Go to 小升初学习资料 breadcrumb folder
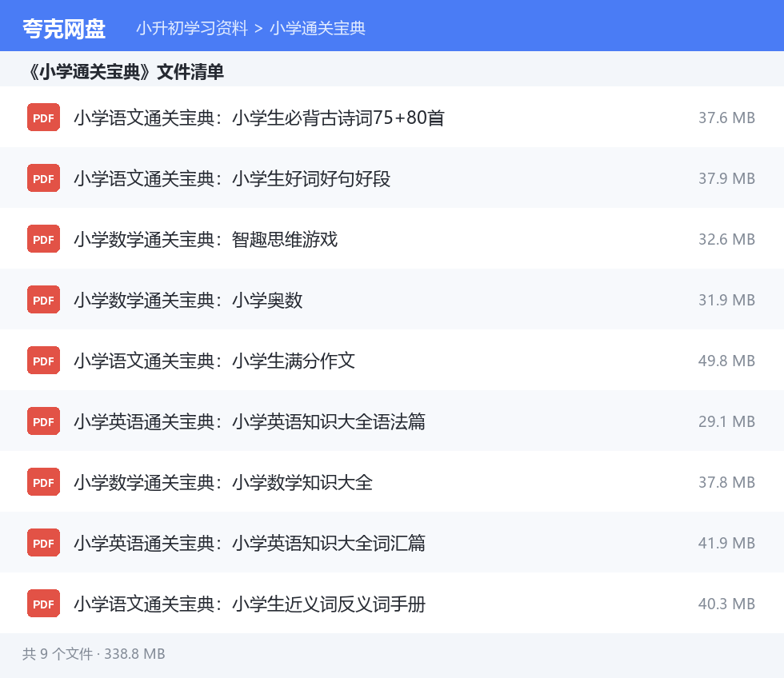This screenshot has height=678, width=784. pos(192,28)
